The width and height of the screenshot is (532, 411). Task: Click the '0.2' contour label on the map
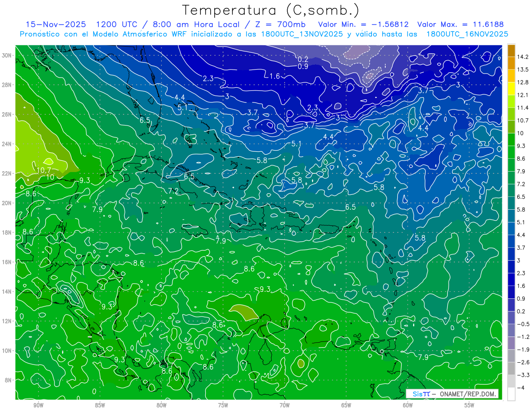click(303, 59)
